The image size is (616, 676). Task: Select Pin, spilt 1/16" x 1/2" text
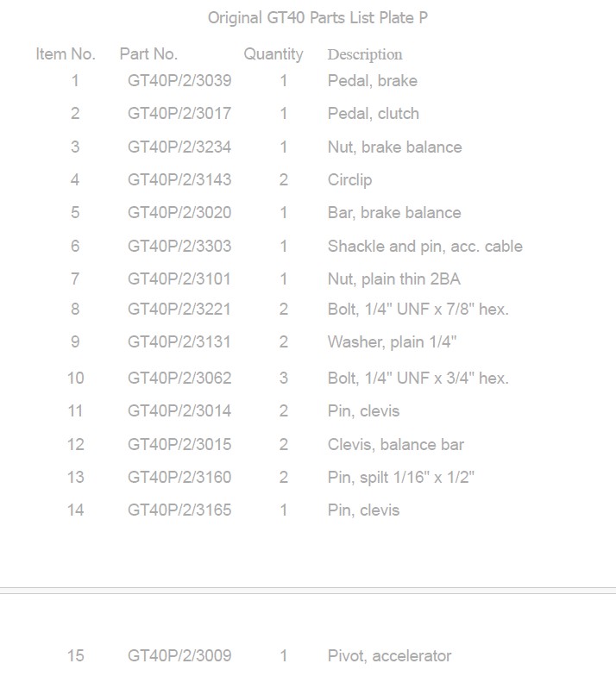[x=400, y=478]
